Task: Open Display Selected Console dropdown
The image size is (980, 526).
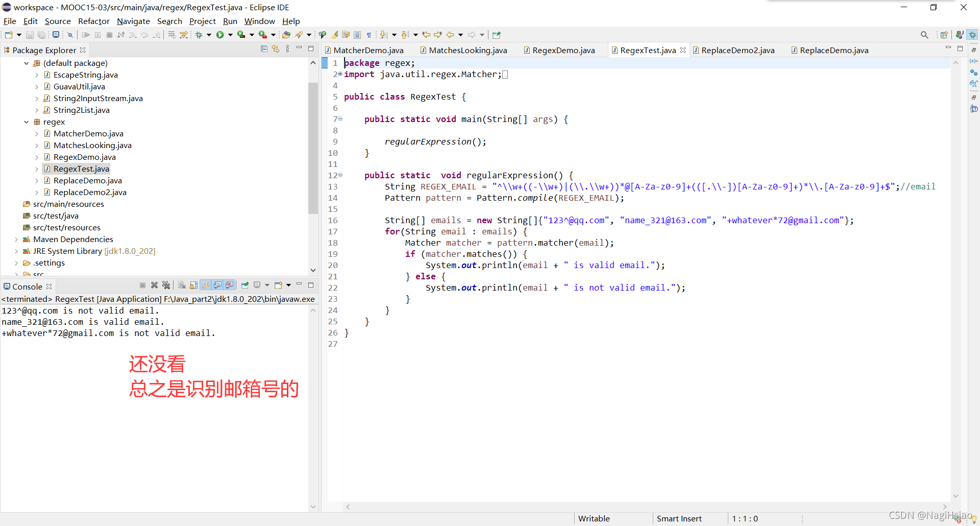Action: click(x=267, y=285)
